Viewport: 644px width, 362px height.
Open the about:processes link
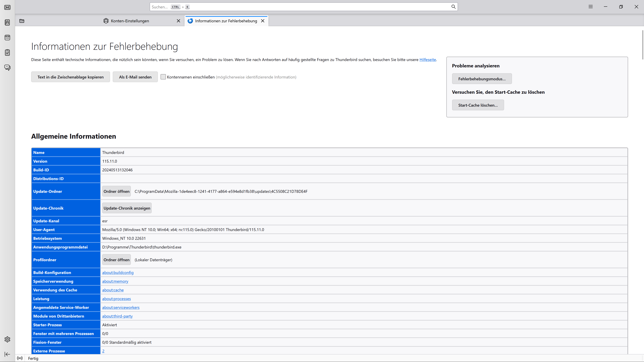116,299
